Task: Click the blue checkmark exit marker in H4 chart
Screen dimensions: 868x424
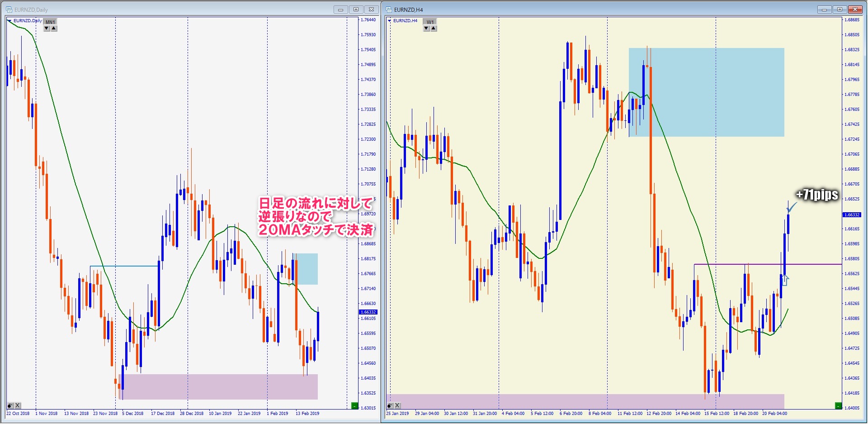Action: pyautogui.click(x=792, y=207)
